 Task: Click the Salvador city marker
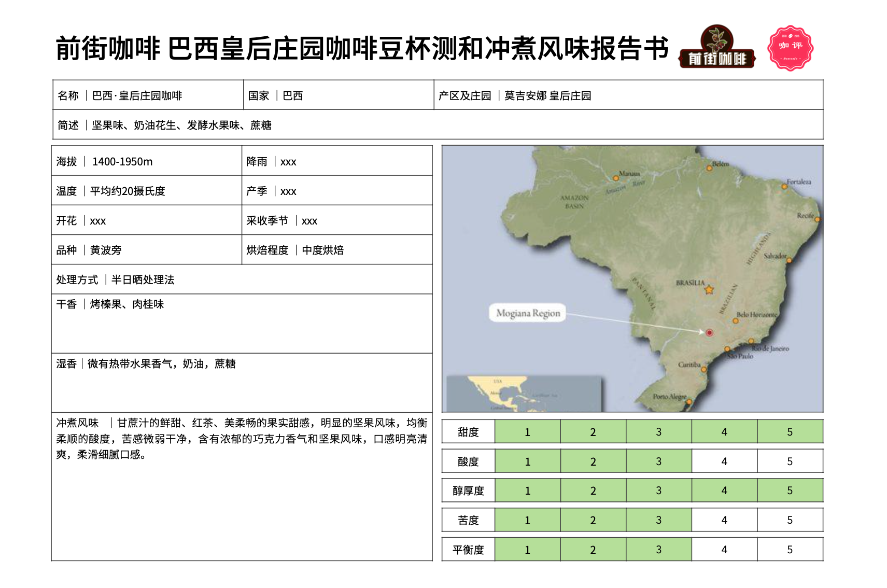click(789, 260)
